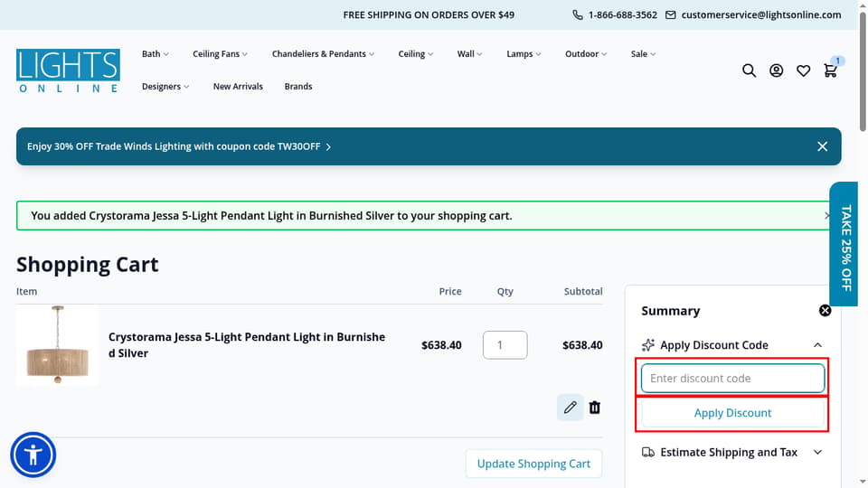Click the FREE SHIPPING ON ORDERS OVER $49 text
This screenshot has height=488, width=868.
click(429, 15)
